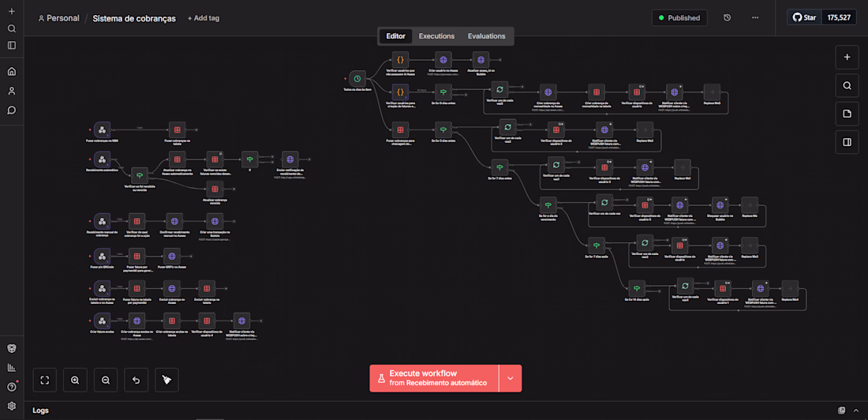Open search from the left sidebar
This screenshot has height=420, width=868.
(x=12, y=28)
